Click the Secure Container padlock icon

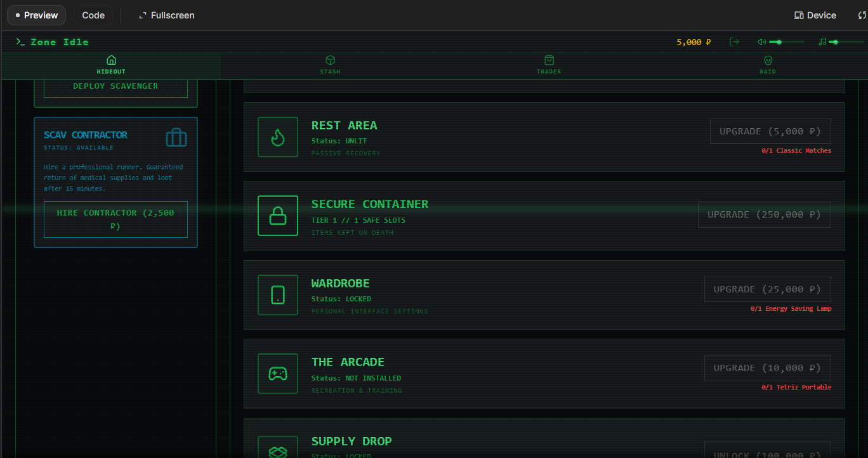(x=278, y=216)
